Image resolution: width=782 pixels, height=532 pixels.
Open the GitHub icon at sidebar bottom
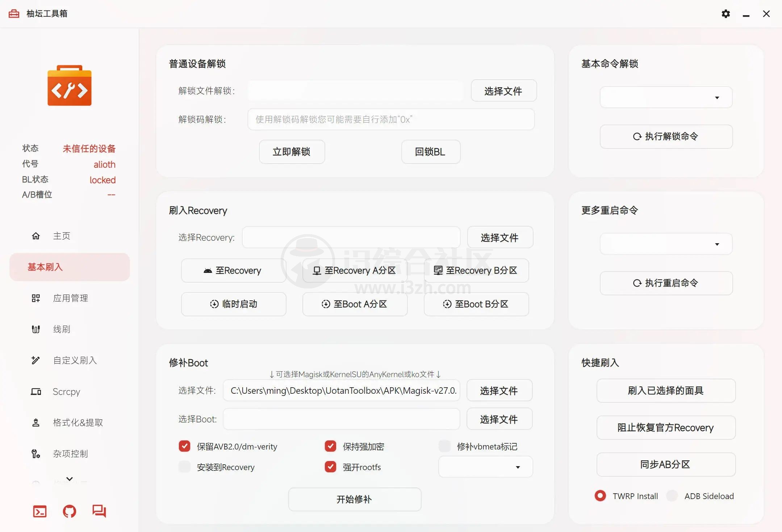tap(70, 511)
